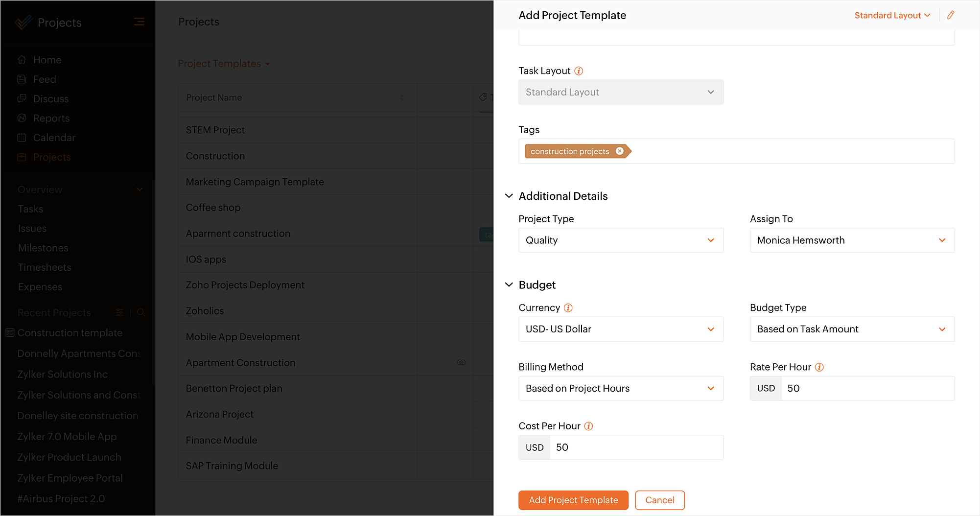The image size is (980, 516).
Task: Open the Project Type dropdown
Action: (621, 240)
